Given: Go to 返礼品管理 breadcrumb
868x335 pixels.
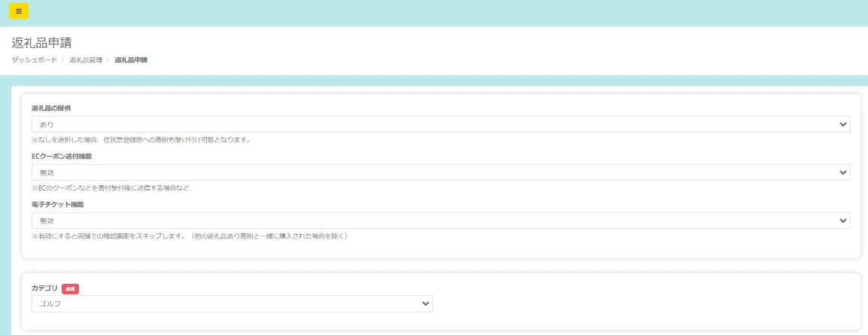Looking at the screenshot, I should (86, 59).
